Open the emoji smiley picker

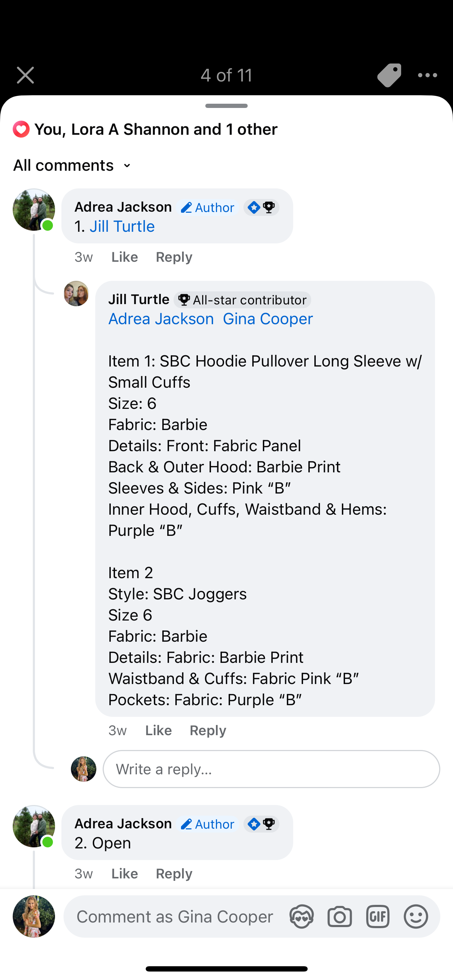click(x=416, y=917)
